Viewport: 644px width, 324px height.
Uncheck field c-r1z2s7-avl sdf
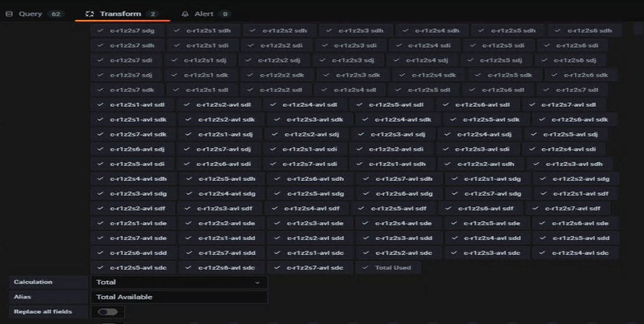pyautogui.click(x=567, y=209)
